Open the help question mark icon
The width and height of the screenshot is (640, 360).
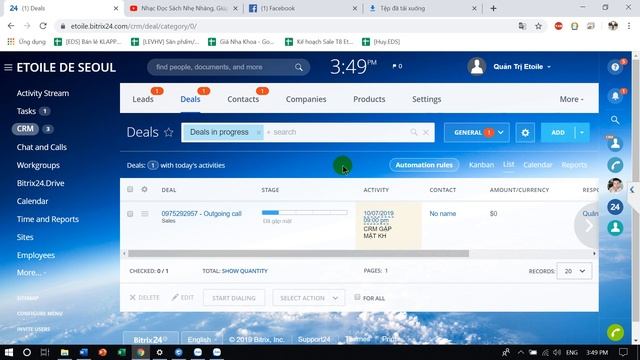tap(615, 67)
